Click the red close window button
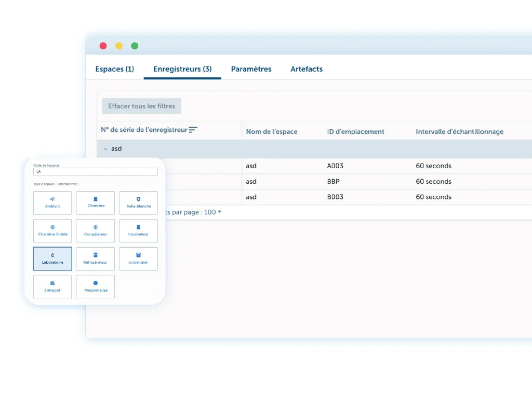The height and width of the screenshot is (393, 532). coord(103,46)
